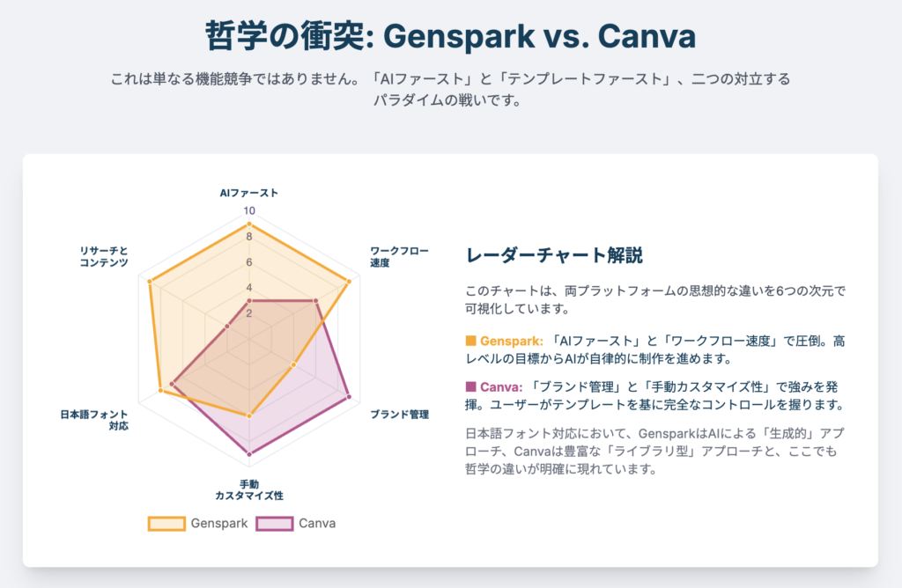Click the Canva legend label
Image resolution: width=902 pixels, height=588 pixels.
(317, 524)
